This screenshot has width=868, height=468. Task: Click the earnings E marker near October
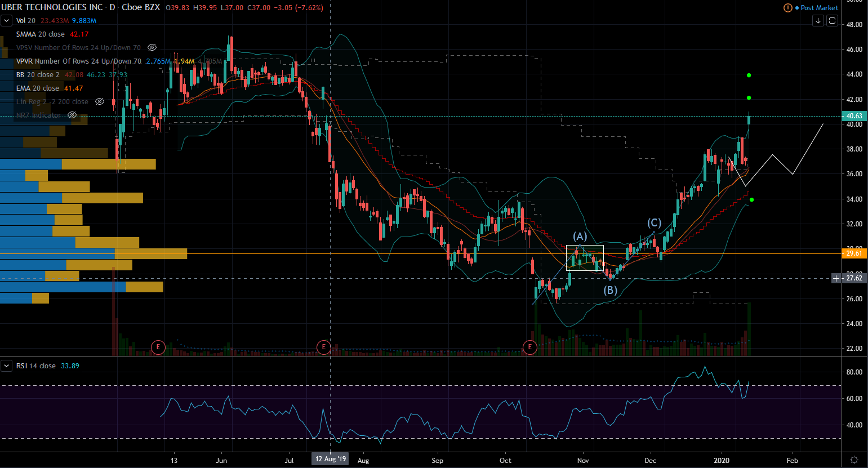click(529, 347)
